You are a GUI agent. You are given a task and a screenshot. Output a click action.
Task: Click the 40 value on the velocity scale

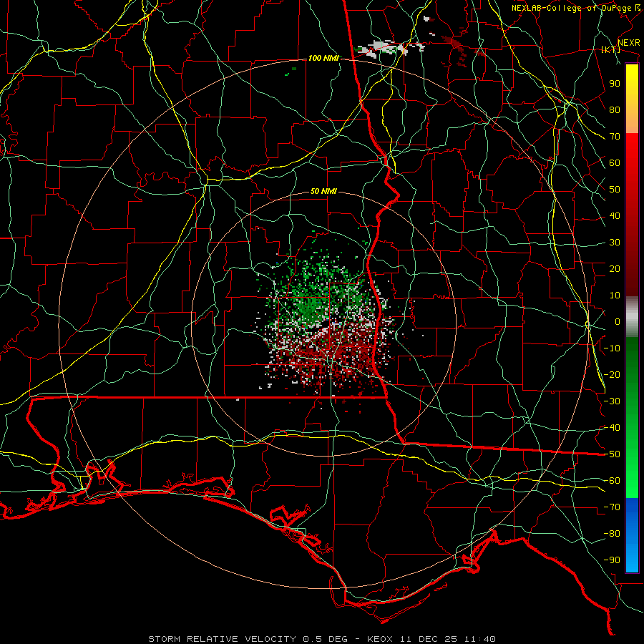tap(615, 216)
